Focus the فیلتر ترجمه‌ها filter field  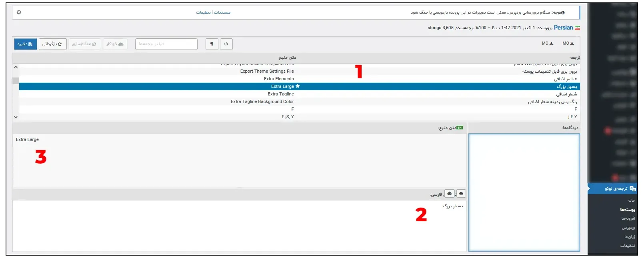tap(166, 44)
